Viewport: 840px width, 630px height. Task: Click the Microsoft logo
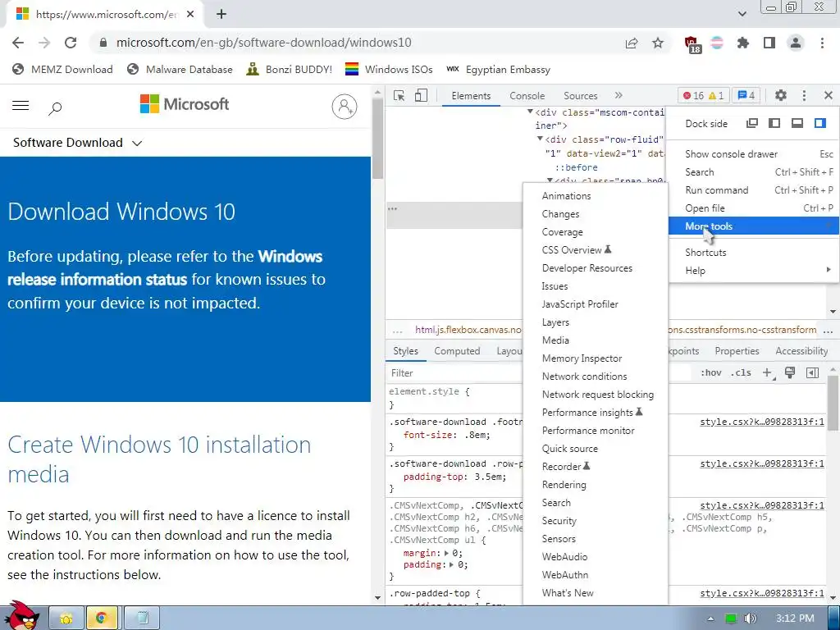click(x=185, y=104)
